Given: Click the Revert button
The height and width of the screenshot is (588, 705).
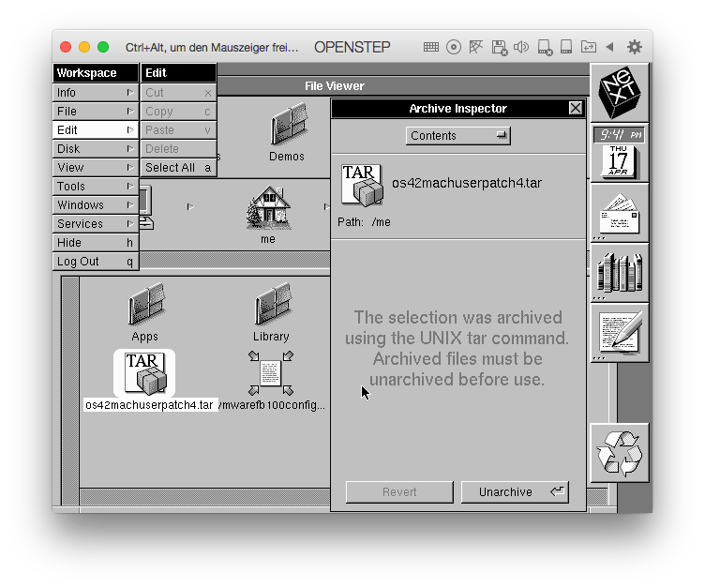Looking at the screenshot, I should pyautogui.click(x=399, y=492).
